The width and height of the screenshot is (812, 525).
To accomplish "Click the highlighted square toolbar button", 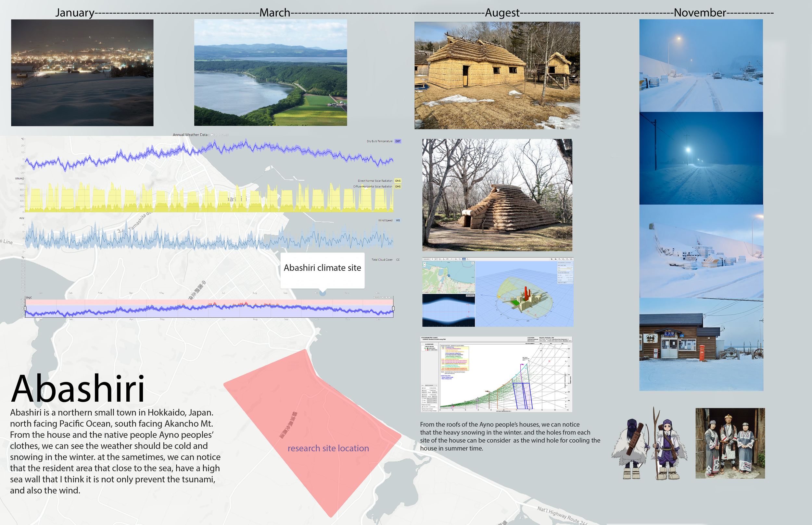I will (464, 259).
